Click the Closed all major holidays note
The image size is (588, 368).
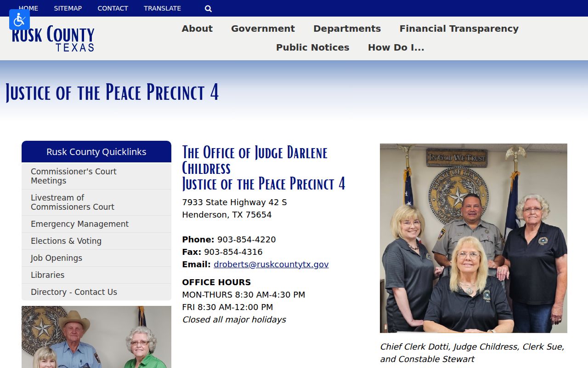(x=234, y=320)
